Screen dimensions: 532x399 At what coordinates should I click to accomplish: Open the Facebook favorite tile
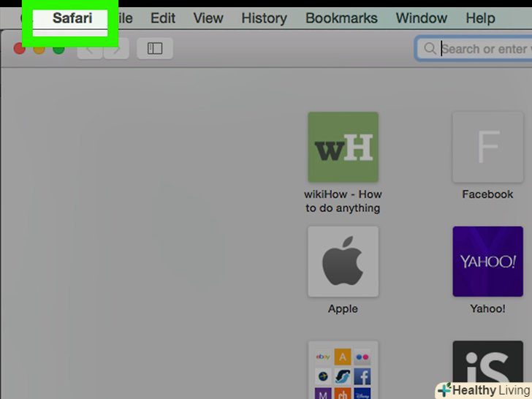click(488, 147)
